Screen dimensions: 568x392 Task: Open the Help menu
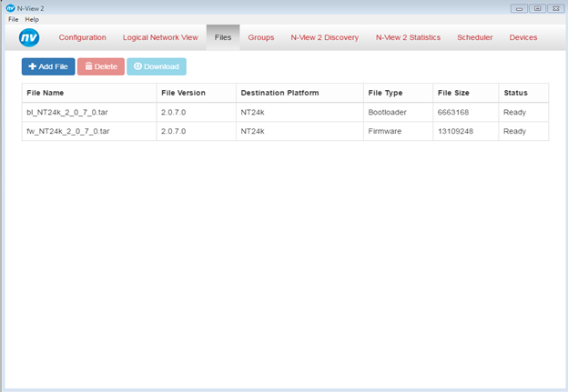pos(32,19)
